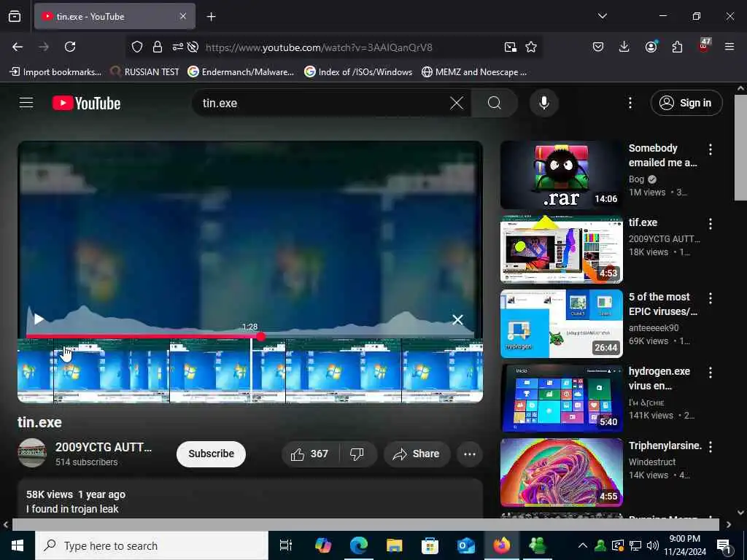747x560 pixels.
Task: Switch to the tin.exe - YouTube tab
Action: click(115, 16)
